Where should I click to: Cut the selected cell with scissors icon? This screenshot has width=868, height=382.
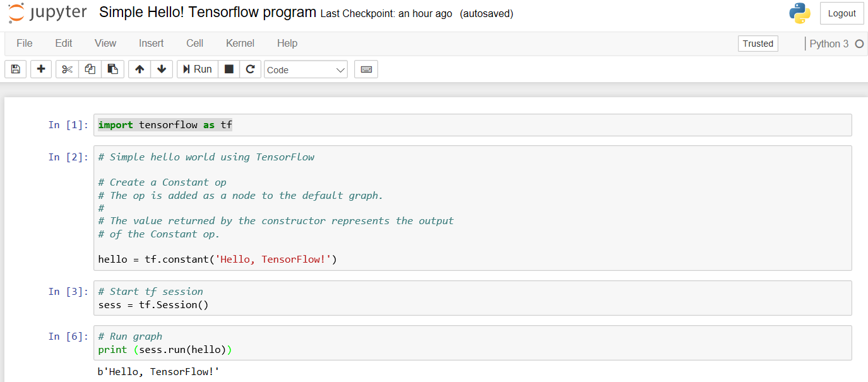point(66,69)
